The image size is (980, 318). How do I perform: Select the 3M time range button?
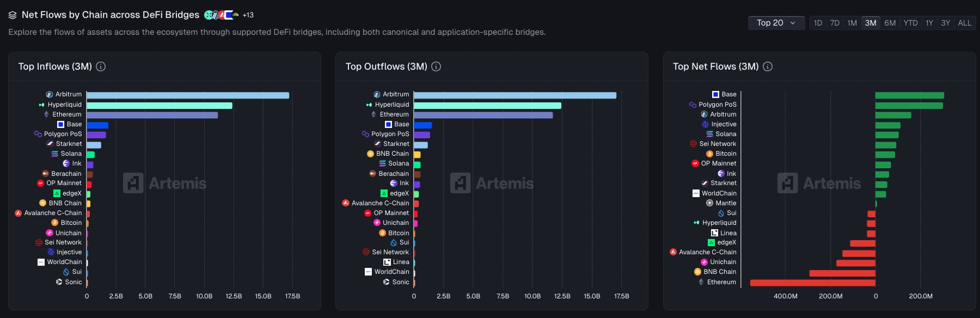[x=871, y=23]
